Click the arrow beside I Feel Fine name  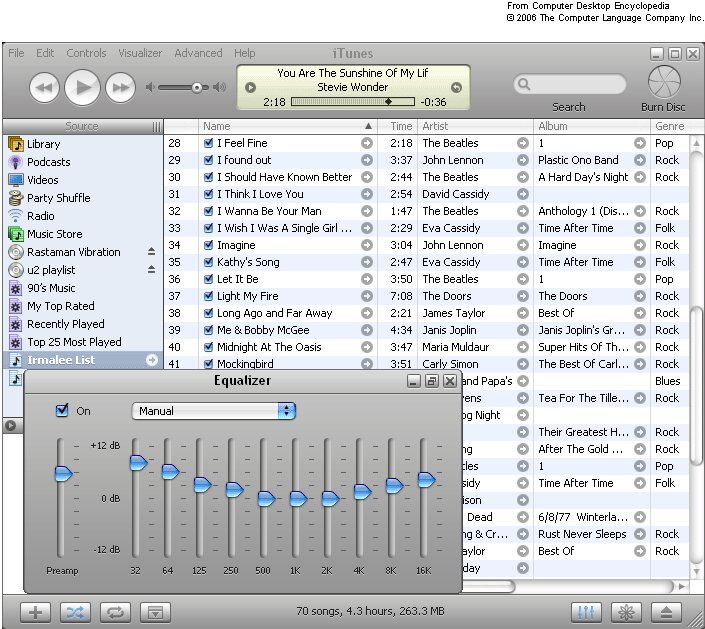(x=367, y=143)
